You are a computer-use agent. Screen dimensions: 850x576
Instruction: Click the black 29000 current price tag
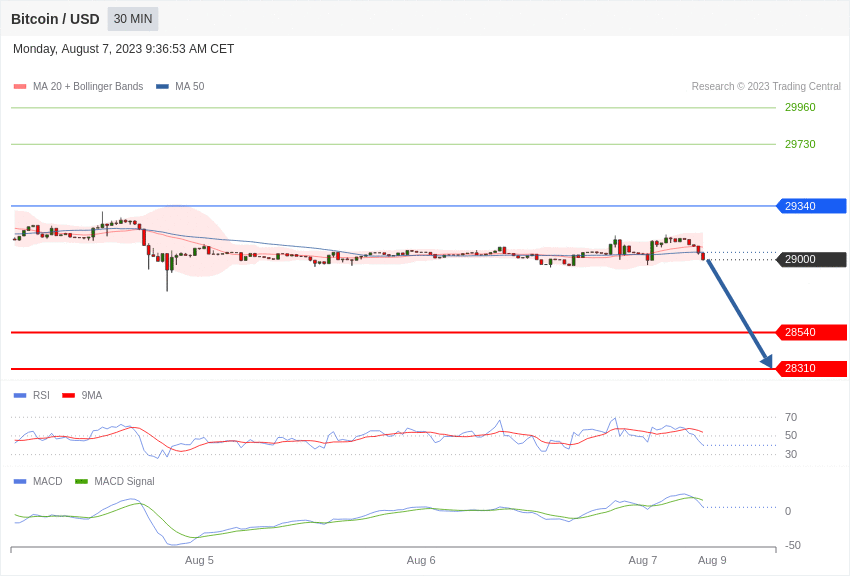click(x=812, y=259)
